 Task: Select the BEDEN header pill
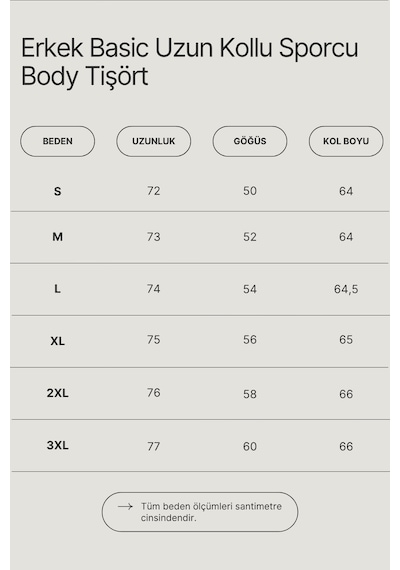click(57, 141)
